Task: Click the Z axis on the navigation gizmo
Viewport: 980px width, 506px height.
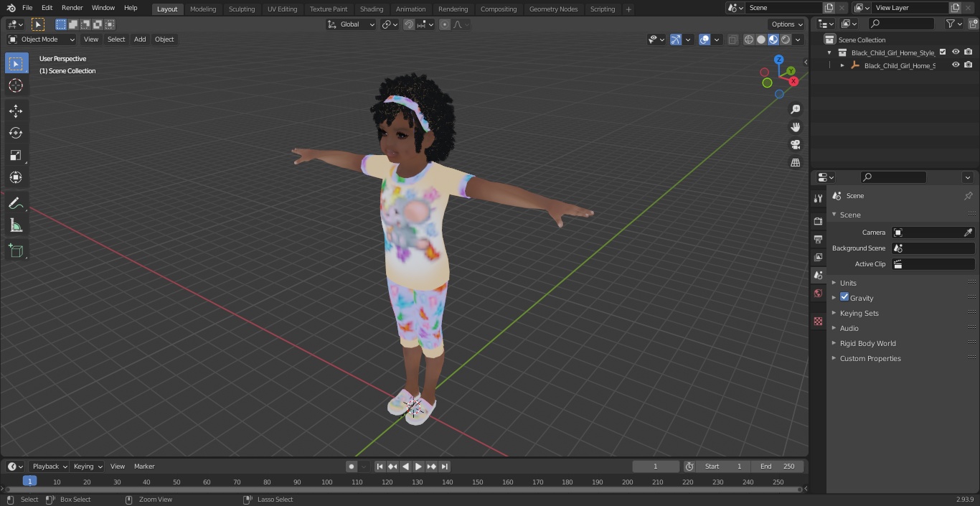Action: click(778, 60)
